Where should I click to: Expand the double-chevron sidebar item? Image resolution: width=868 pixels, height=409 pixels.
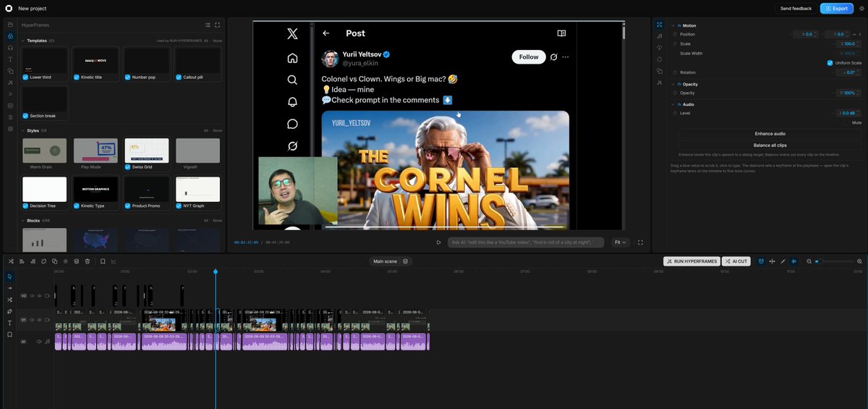coord(10,94)
